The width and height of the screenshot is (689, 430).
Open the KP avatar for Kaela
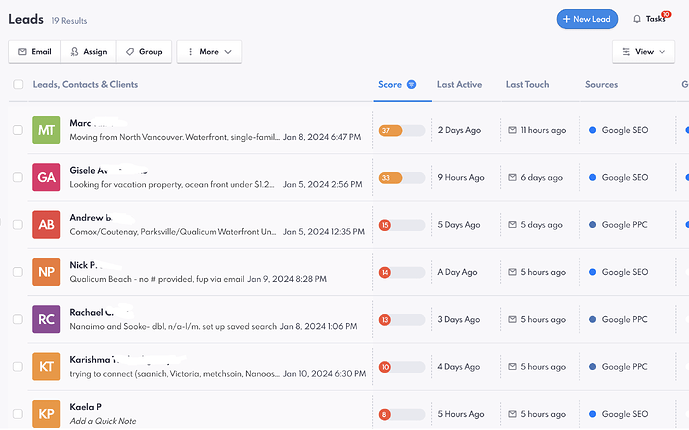pos(46,414)
